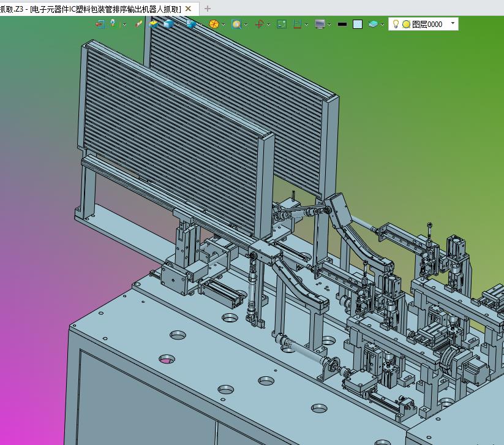The image size is (504, 445).
Task: Click the magnifier zoom icon
Action: pyautogui.click(x=236, y=24)
